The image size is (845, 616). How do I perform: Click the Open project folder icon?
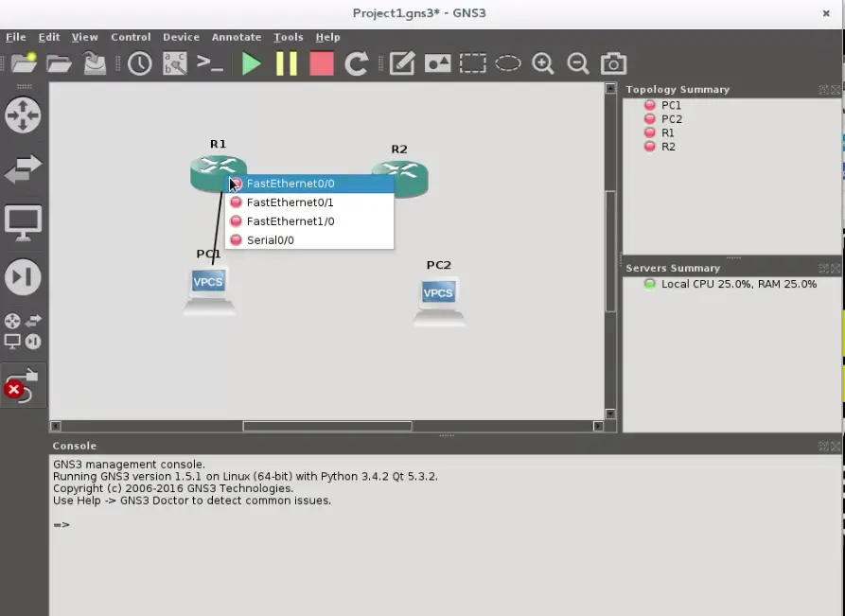(x=60, y=63)
